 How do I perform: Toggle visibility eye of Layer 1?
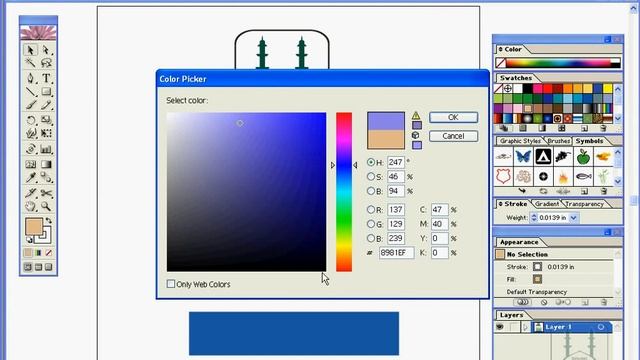coord(500,327)
